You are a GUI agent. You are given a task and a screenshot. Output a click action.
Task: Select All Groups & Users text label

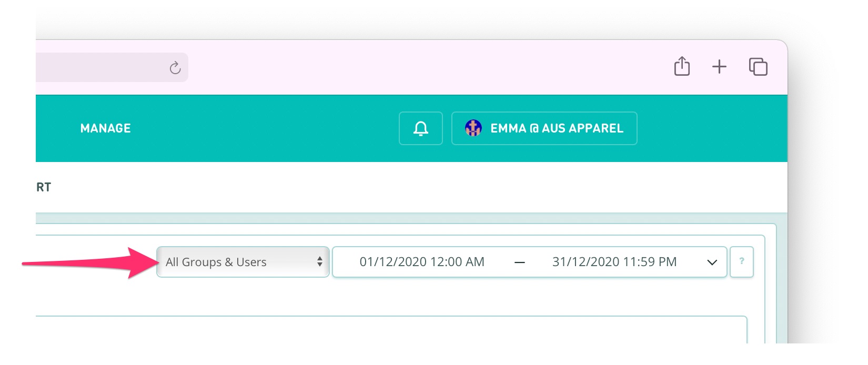216,261
